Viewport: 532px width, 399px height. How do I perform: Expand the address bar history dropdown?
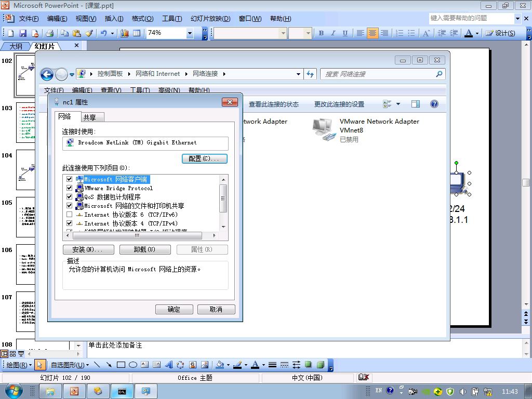298,74
